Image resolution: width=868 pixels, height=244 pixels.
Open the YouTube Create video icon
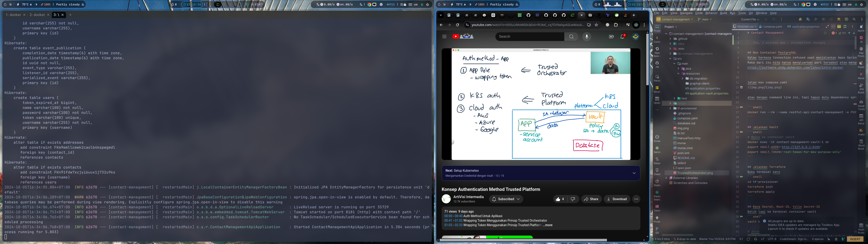[x=611, y=36]
